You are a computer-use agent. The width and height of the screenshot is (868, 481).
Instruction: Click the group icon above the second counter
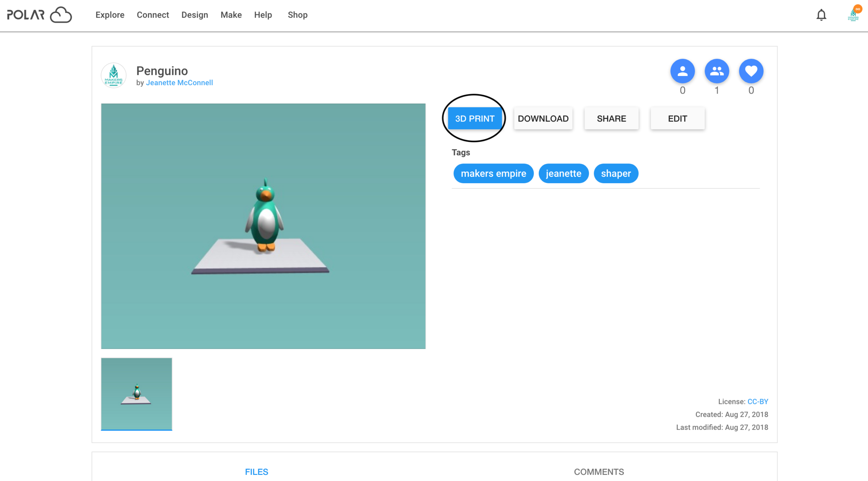click(716, 71)
